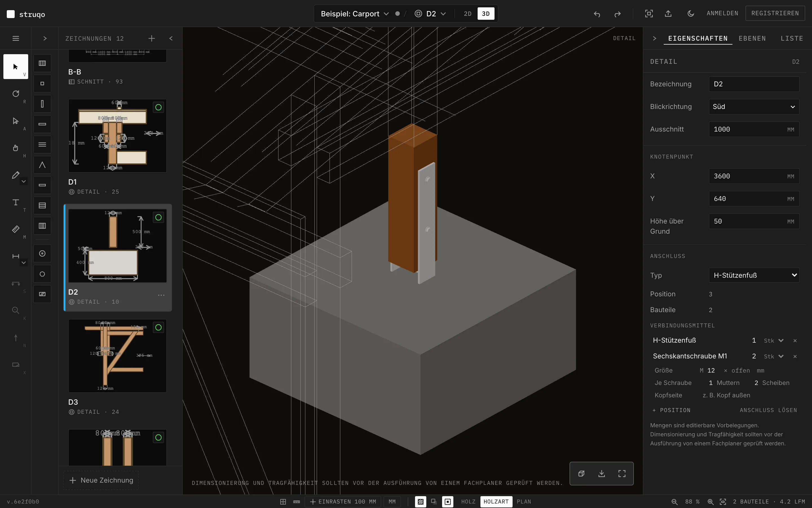This screenshot has height=508, width=812.
Task: Select the Holzart display mode
Action: pos(496,502)
